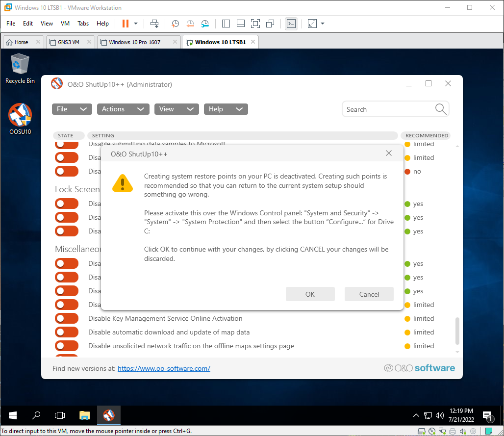
Task: Click the SETTING column header
Action: point(242,136)
